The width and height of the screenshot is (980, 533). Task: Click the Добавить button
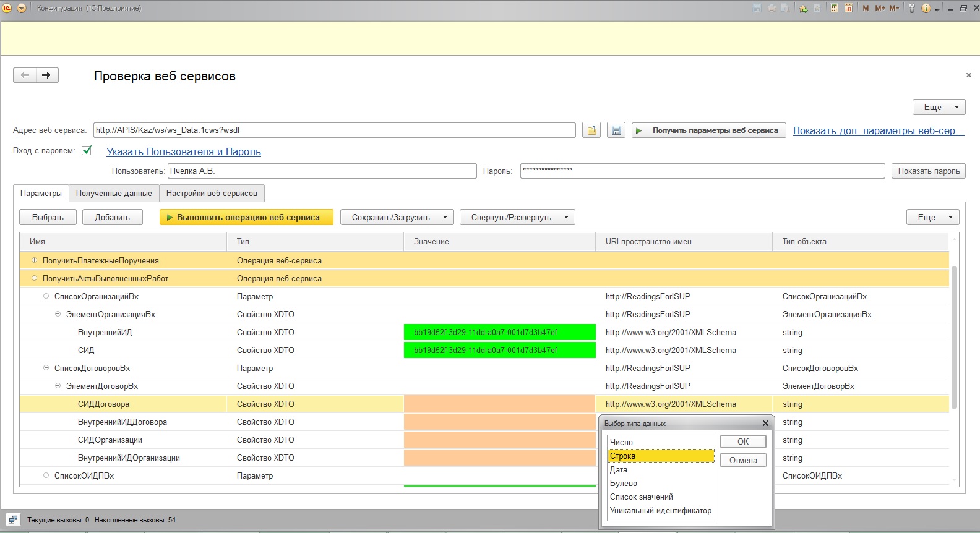113,217
